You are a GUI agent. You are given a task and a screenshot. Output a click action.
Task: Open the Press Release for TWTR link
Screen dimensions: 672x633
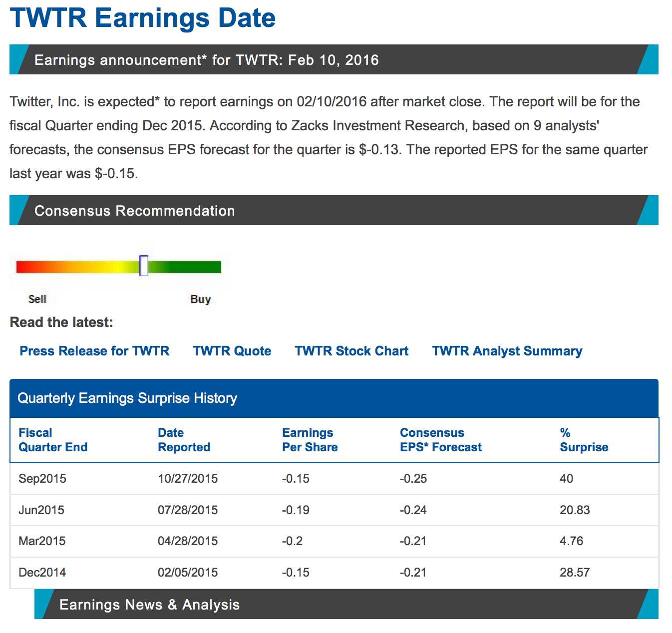pyautogui.click(x=94, y=351)
